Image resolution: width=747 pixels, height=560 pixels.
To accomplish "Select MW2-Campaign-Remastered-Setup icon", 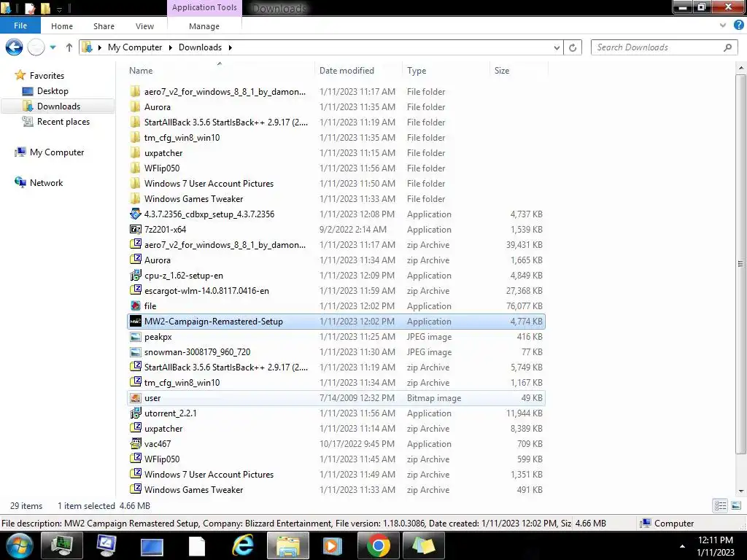I will tap(135, 321).
